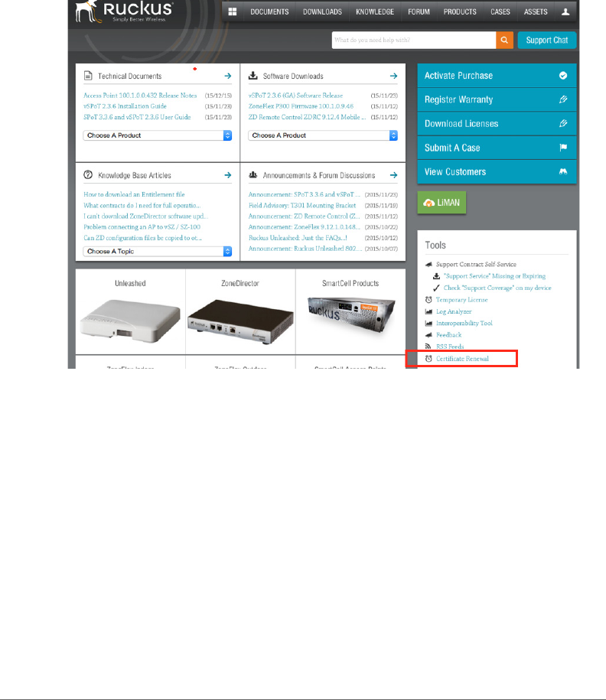This screenshot has height=700, width=606.
Task: Click the LiMAN button
Action: [x=441, y=203]
